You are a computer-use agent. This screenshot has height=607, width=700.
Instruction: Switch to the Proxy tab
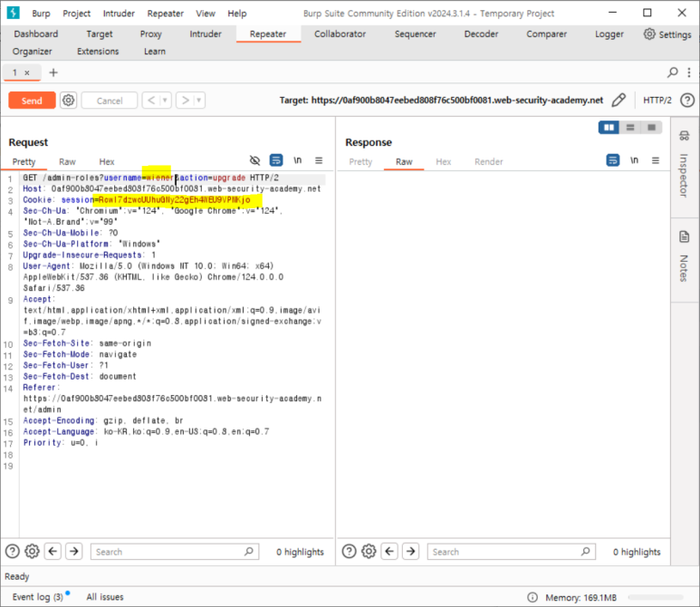pyautogui.click(x=151, y=34)
